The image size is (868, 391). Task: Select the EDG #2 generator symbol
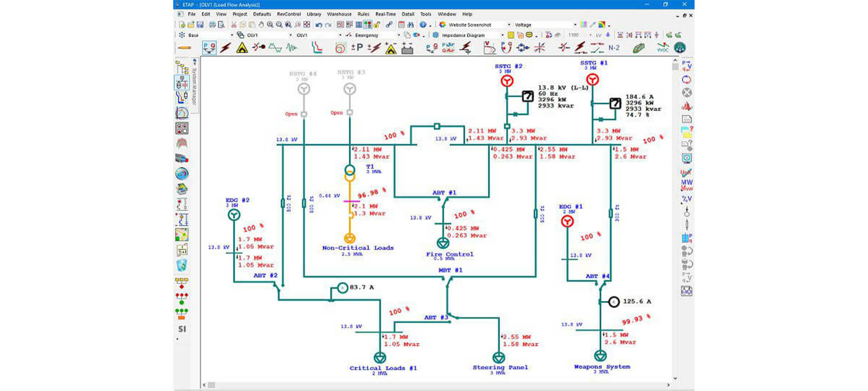point(234,215)
